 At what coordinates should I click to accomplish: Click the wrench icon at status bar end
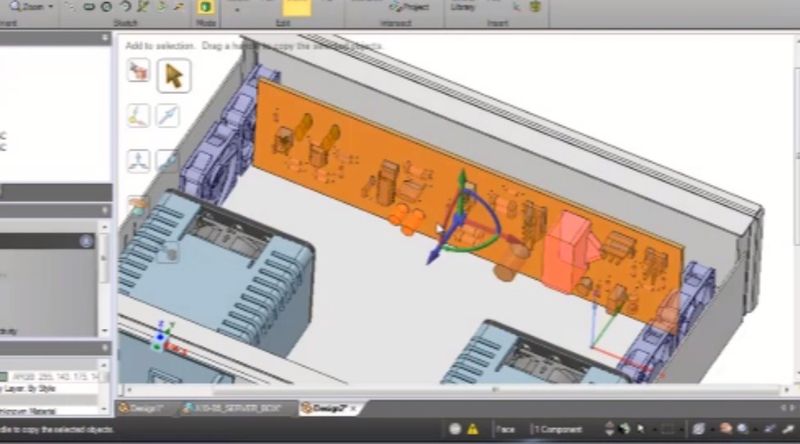789,429
